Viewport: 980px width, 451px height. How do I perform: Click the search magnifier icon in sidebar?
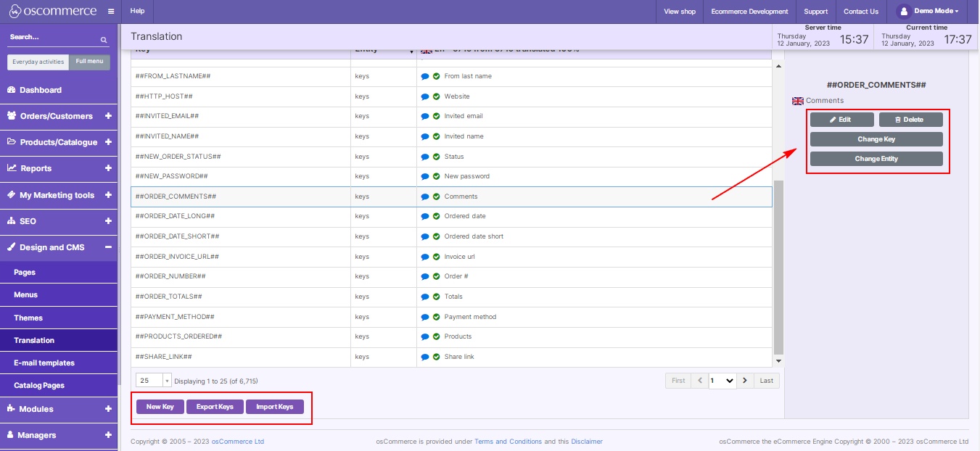(x=104, y=40)
